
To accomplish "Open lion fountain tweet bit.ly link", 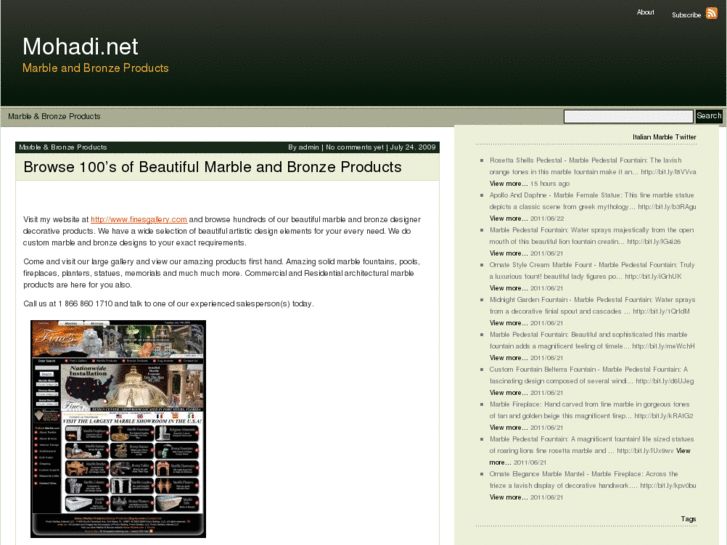I will (x=654, y=242).
